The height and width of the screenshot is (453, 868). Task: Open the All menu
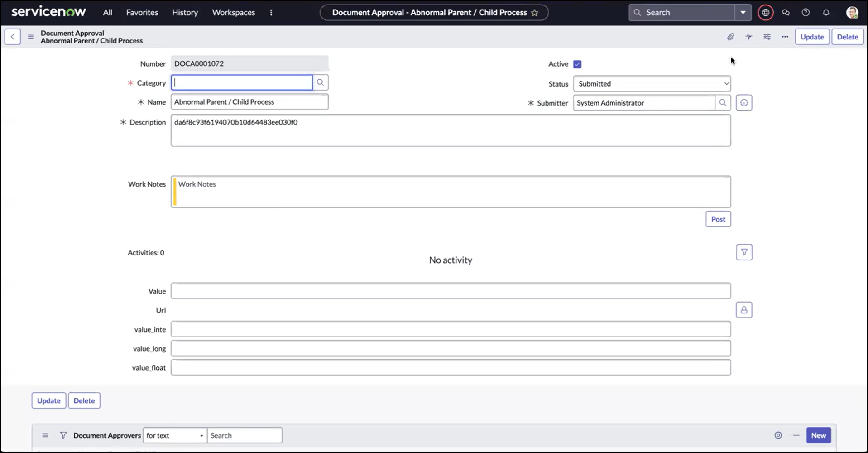pyautogui.click(x=107, y=13)
